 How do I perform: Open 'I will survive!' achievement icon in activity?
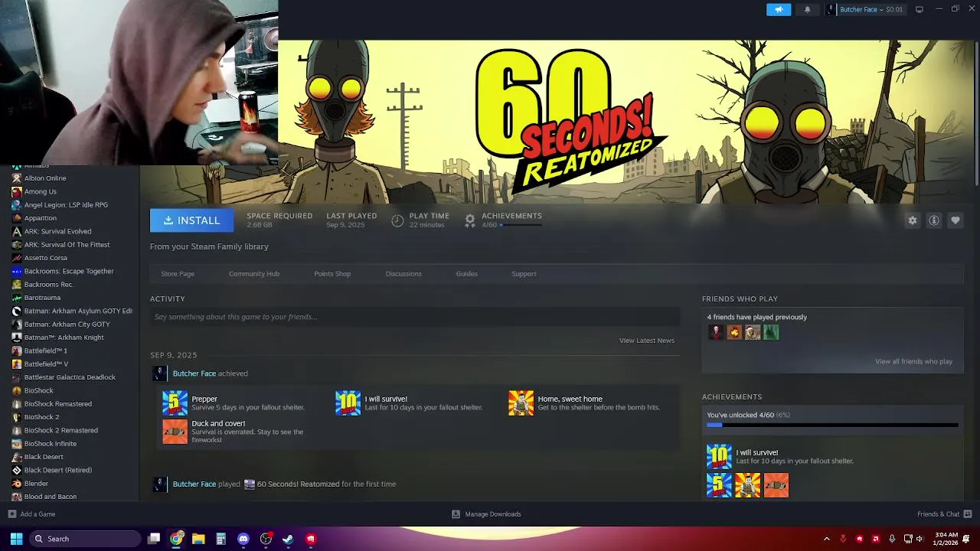tap(348, 403)
